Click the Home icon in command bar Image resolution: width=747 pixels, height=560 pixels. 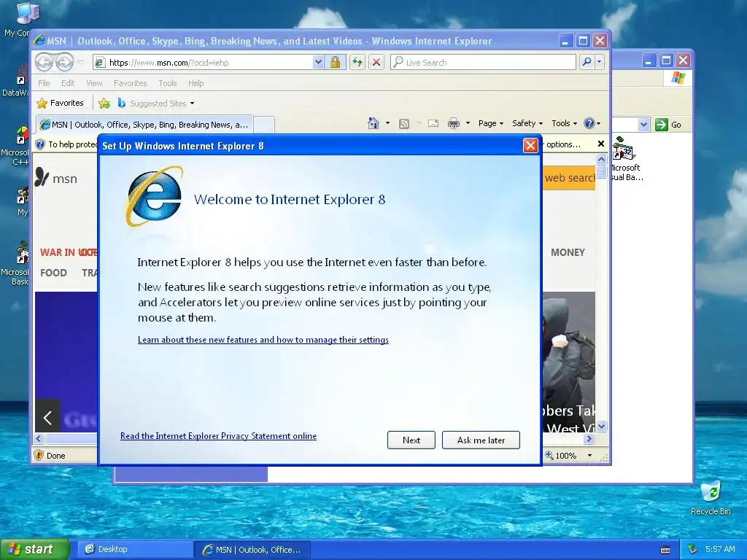(x=373, y=123)
